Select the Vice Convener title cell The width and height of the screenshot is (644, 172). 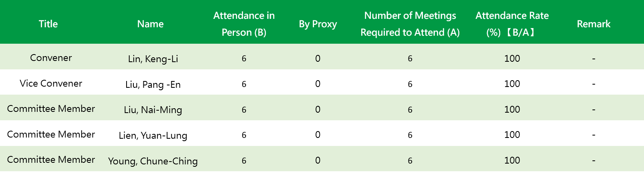(x=51, y=83)
